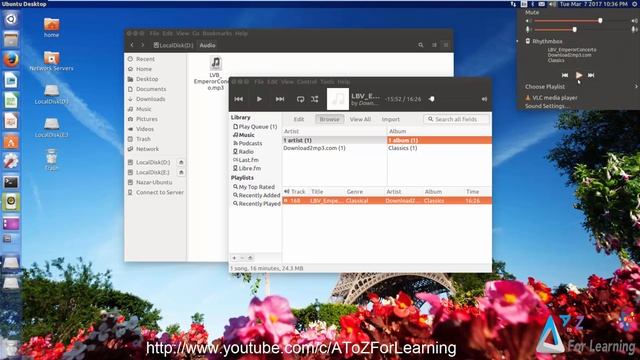The width and height of the screenshot is (640, 360).
Task: Open Firefox from the Ubuntu launcher
Action: point(11,60)
